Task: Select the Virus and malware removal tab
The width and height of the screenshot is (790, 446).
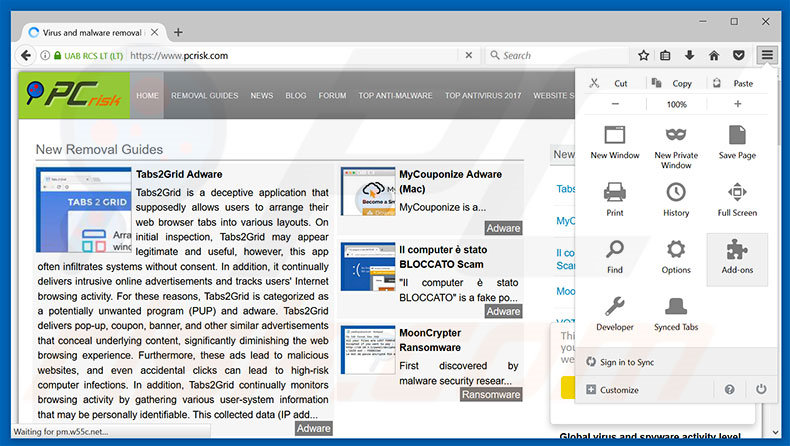Action: [x=91, y=32]
